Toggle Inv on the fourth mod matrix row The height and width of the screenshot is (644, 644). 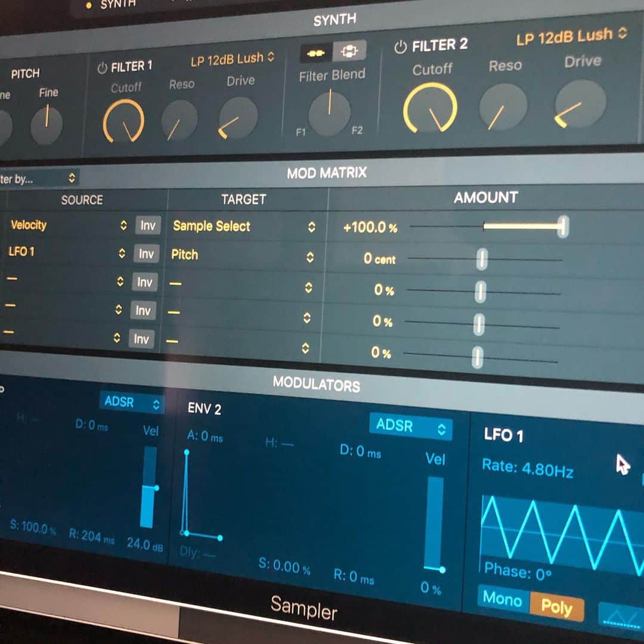click(x=143, y=311)
